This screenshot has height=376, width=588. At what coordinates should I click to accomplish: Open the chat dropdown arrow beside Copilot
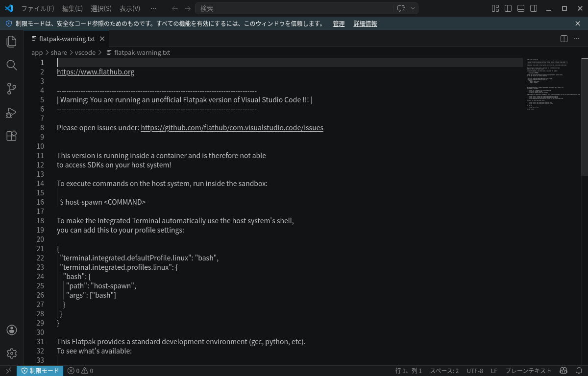click(413, 8)
